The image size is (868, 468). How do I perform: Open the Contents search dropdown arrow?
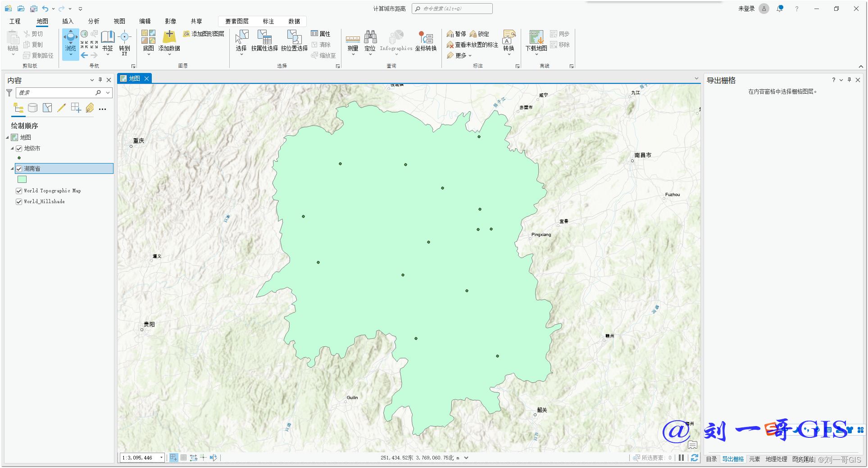coord(108,92)
